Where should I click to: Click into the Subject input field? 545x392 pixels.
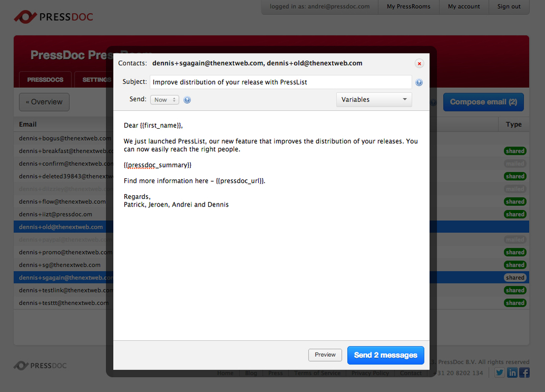point(281,82)
